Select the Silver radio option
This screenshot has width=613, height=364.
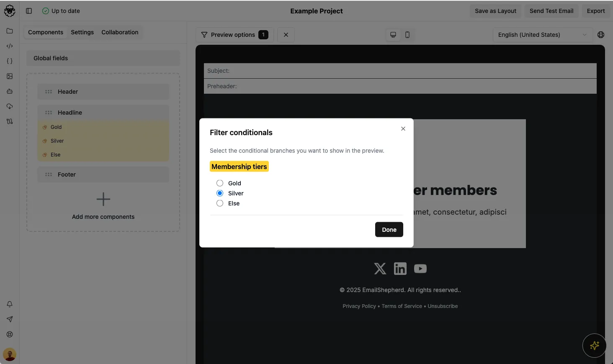point(220,193)
